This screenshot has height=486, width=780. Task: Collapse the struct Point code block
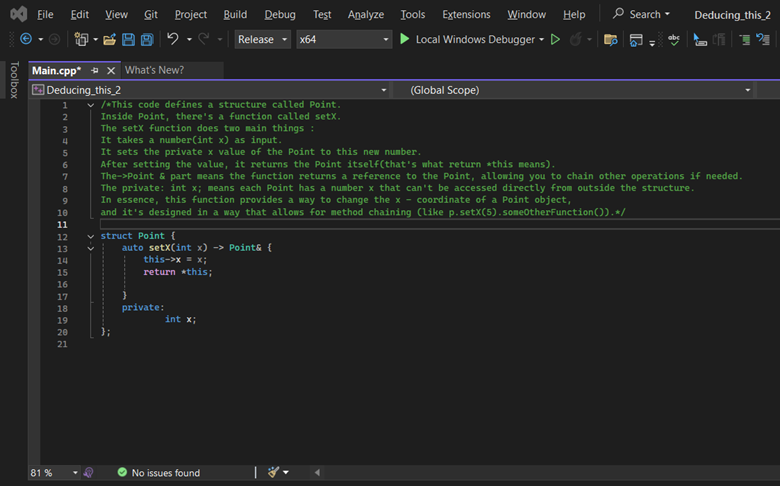[91, 236]
